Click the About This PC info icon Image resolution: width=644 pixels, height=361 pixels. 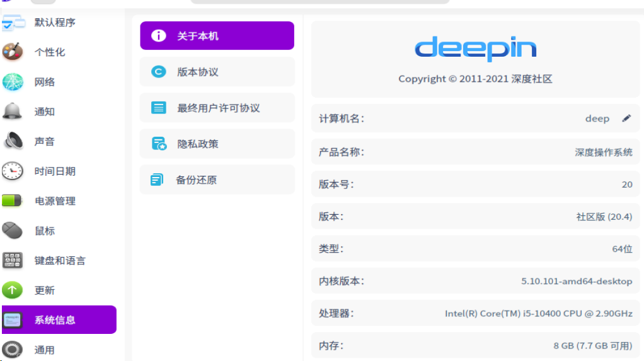159,36
